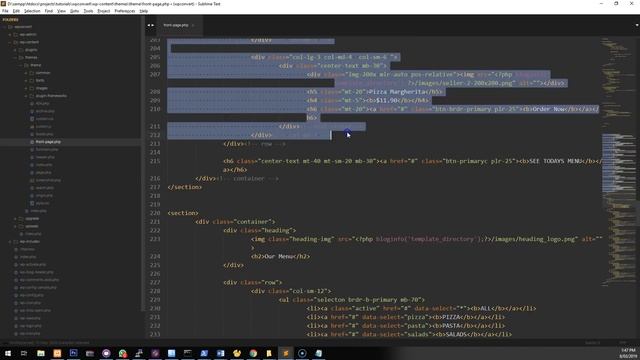The height and width of the screenshot is (360, 640).
Task: Click the fonts folder icon
Action: point(32,80)
